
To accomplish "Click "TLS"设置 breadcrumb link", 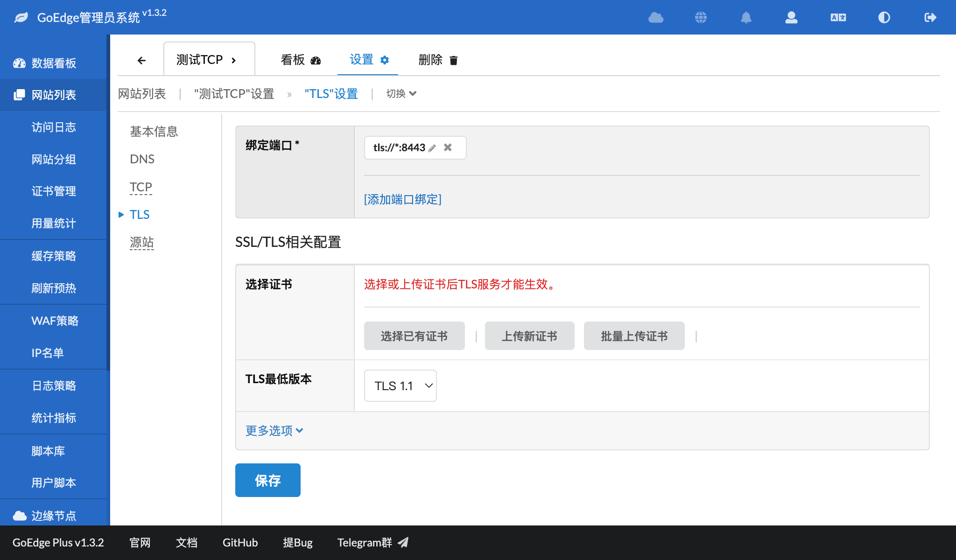I will (x=331, y=94).
